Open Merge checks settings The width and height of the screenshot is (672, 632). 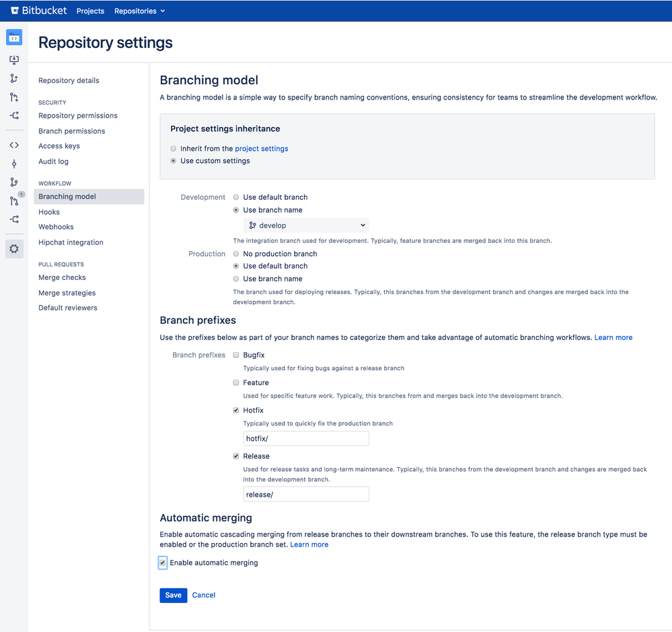(x=62, y=277)
